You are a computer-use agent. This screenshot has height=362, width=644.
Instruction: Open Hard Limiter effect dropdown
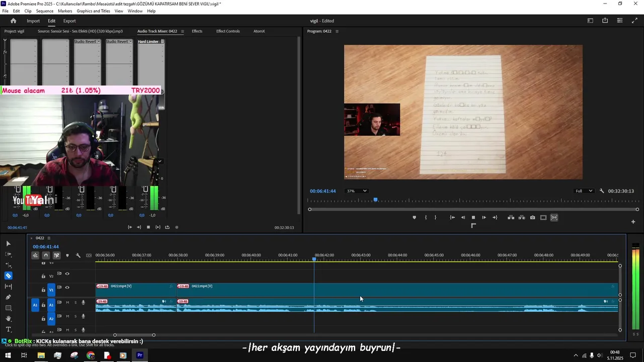(163, 42)
